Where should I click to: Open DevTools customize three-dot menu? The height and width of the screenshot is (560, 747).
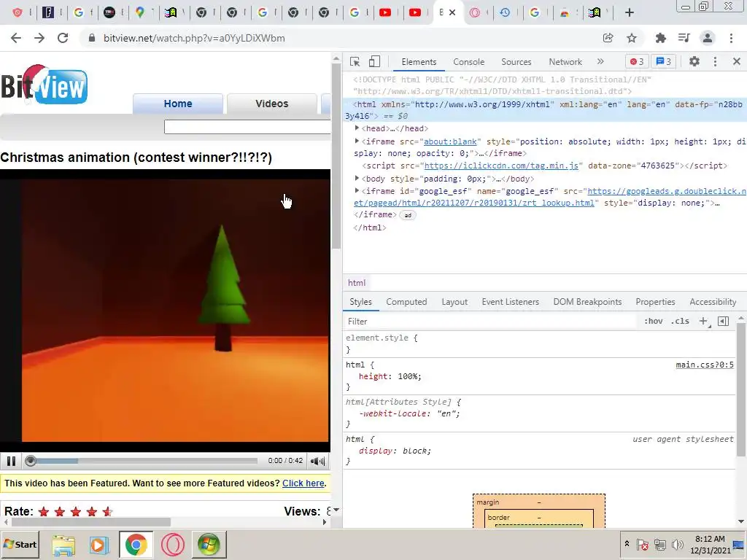point(715,61)
